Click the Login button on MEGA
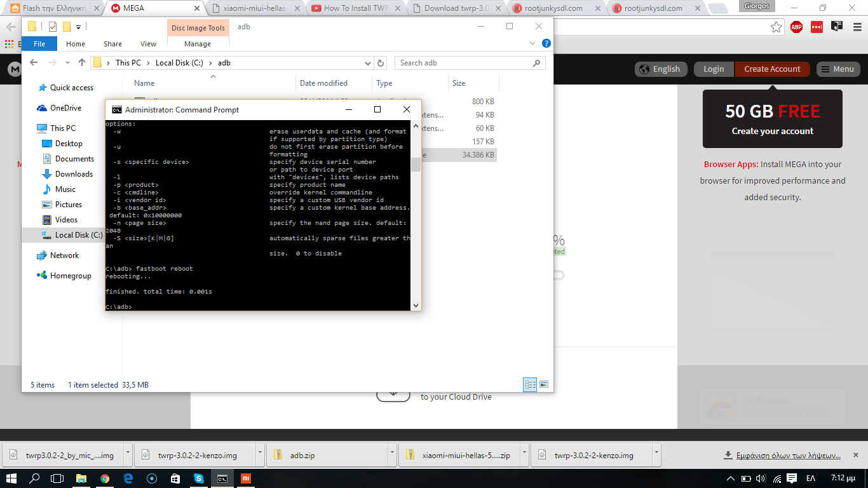This screenshot has width=868, height=488. pos(714,69)
